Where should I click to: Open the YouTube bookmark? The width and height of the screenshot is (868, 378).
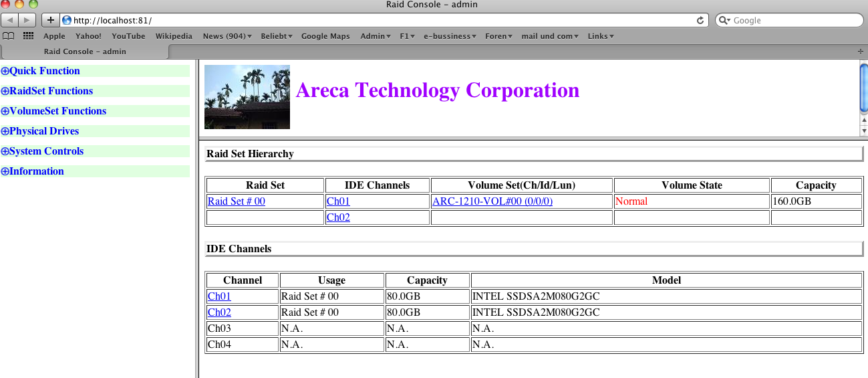point(128,36)
